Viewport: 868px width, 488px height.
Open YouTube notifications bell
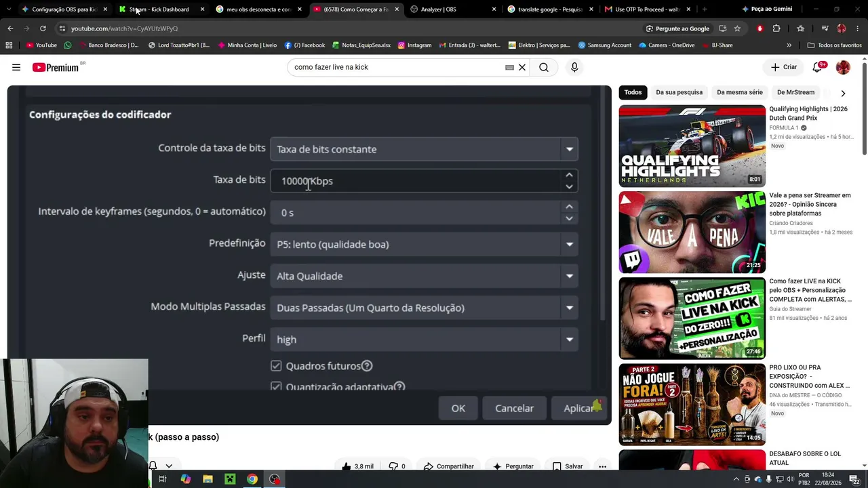pos(818,67)
